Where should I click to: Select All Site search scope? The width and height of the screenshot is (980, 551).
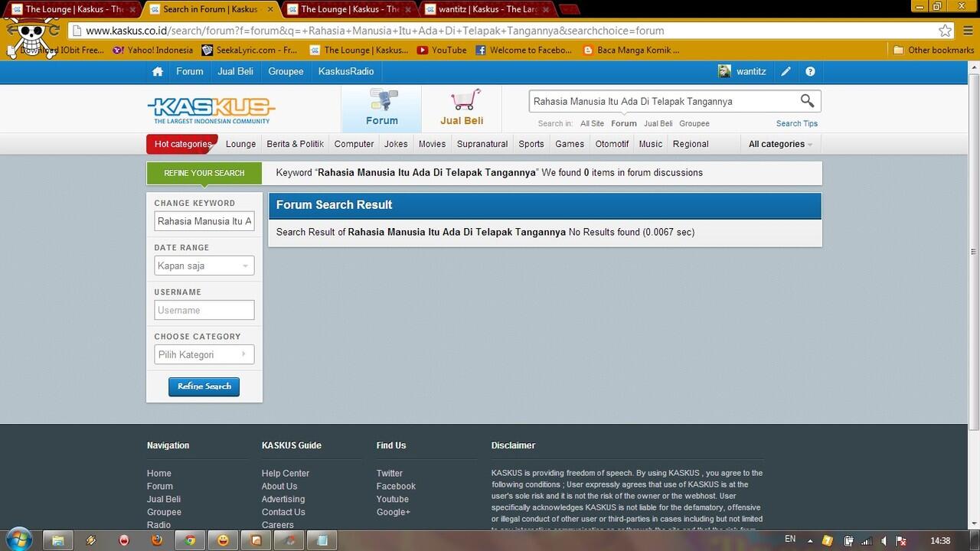pyautogui.click(x=592, y=123)
